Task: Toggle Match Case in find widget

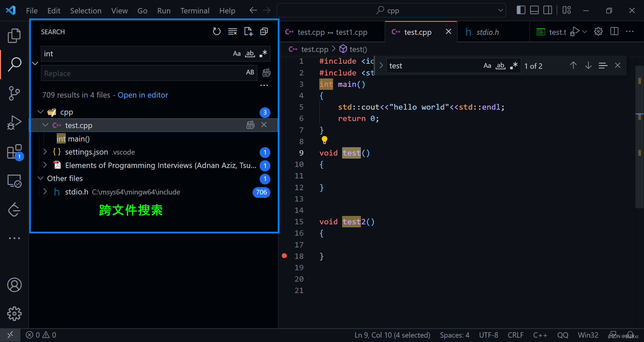Action: [x=487, y=66]
